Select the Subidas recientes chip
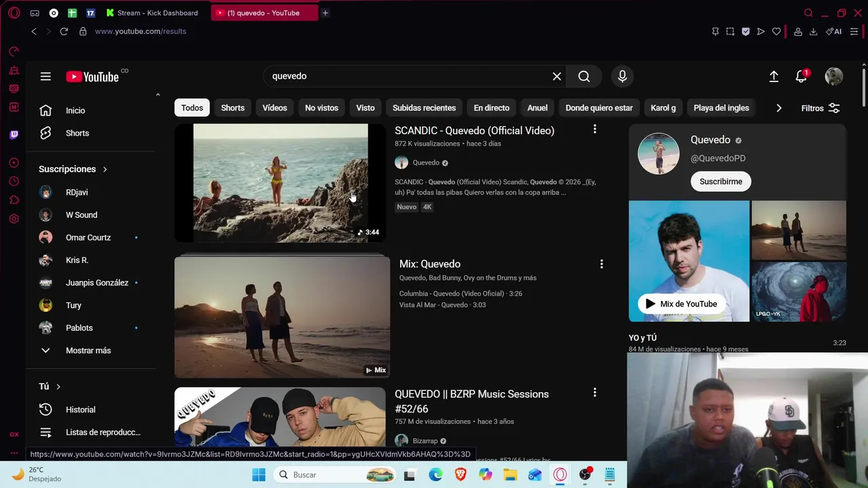The width and height of the screenshot is (868, 488). (424, 108)
